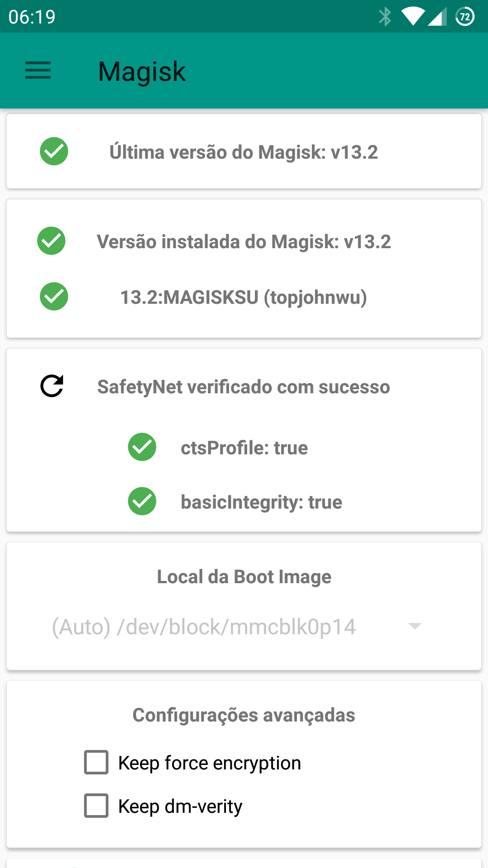Tap the SafetyNet refresh icon

coord(52,386)
